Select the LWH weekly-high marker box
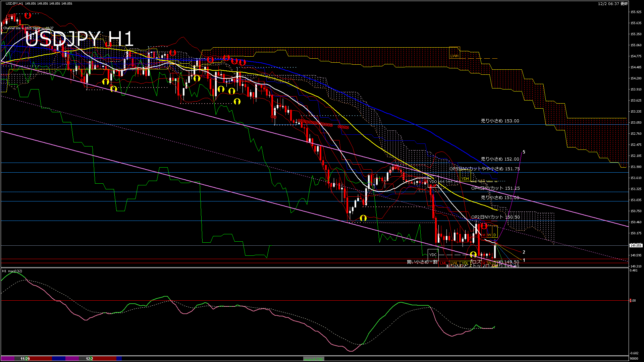 pos(454,53)
